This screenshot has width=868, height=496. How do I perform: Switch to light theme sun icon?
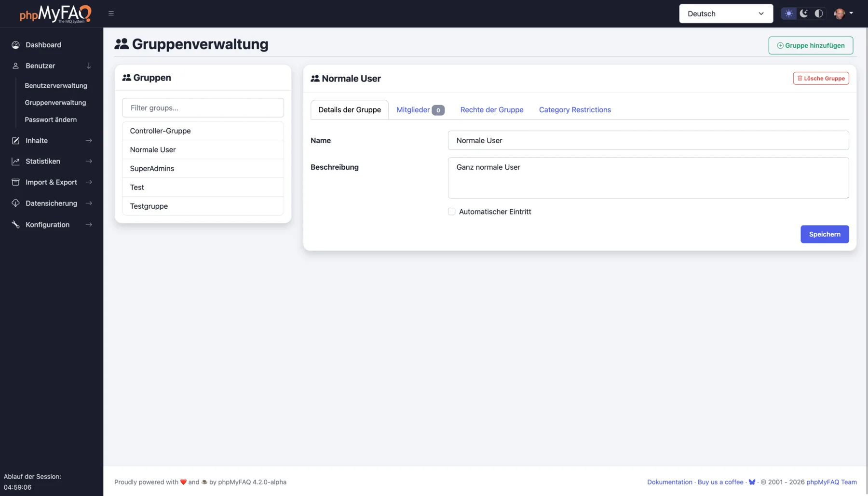pos(789,13)
